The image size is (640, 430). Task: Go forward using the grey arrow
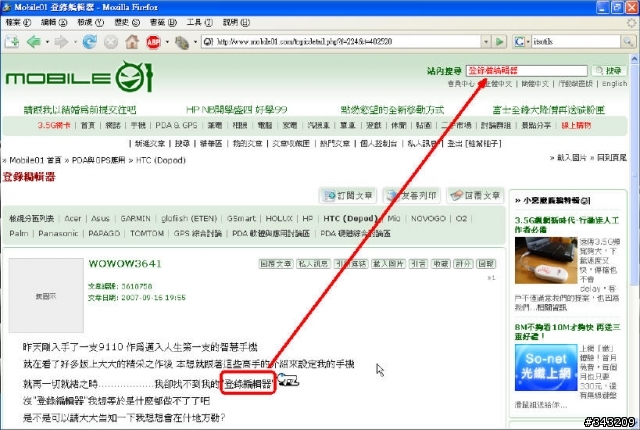61,42
